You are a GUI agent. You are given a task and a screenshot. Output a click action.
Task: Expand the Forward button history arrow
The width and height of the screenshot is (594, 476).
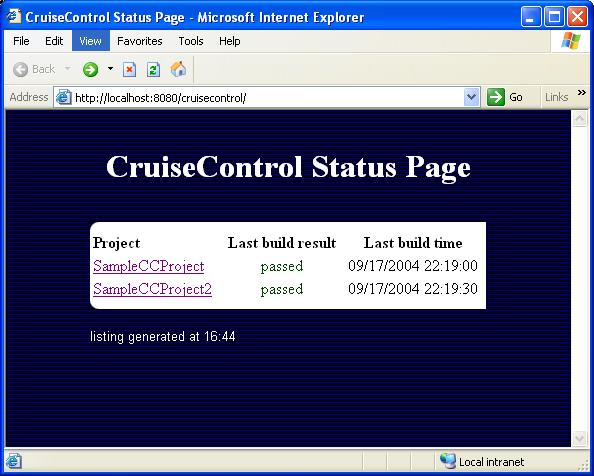(x=110, y=69)
